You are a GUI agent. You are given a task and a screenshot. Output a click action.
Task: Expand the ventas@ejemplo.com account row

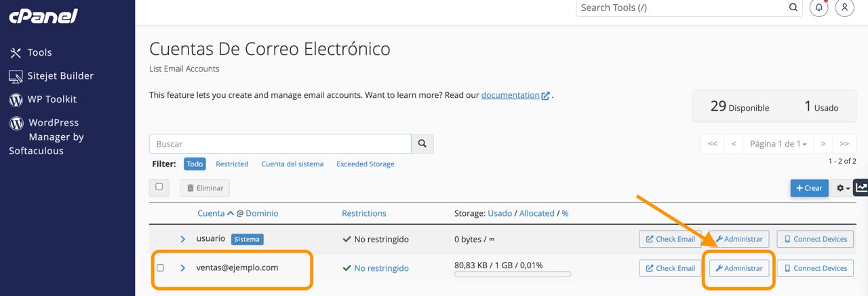(x=183, y=268)
